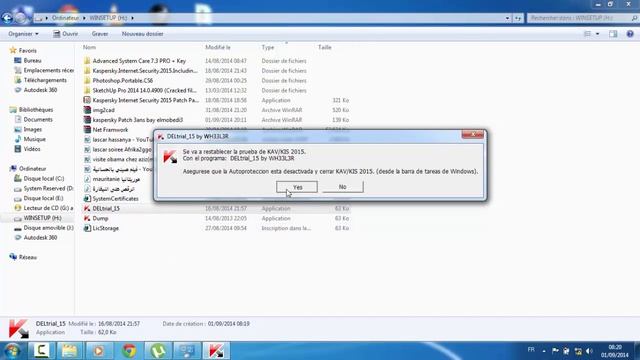The width and height of the screenshot is (640, 360).
Task: Sort files by the Nom column
Action: 89,47
